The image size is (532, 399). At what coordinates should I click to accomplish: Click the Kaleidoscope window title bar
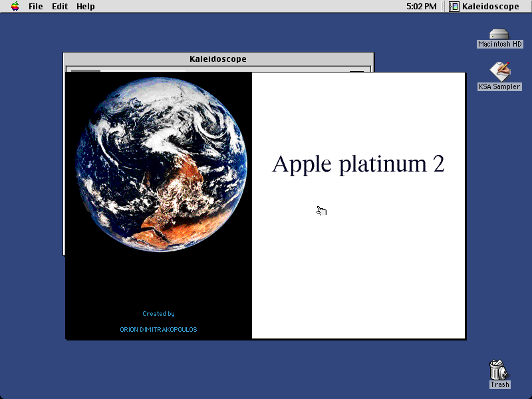click(x=219, y=59)
